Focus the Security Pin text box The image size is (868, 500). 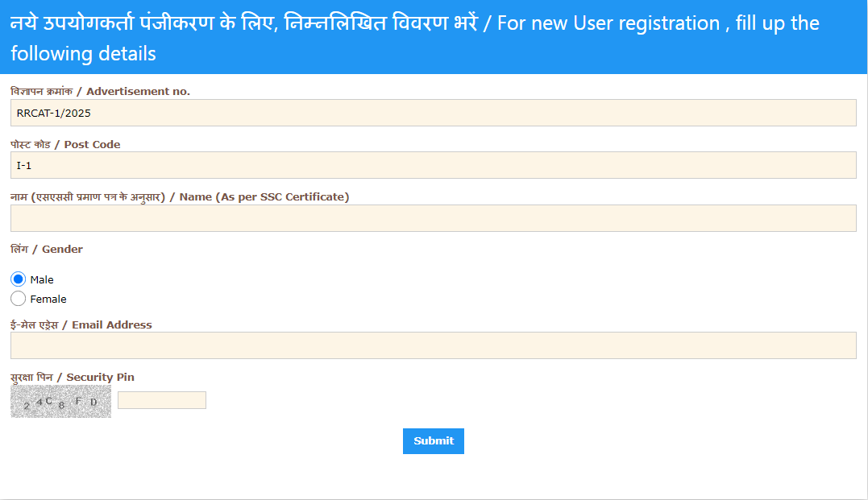click(162, 400)
